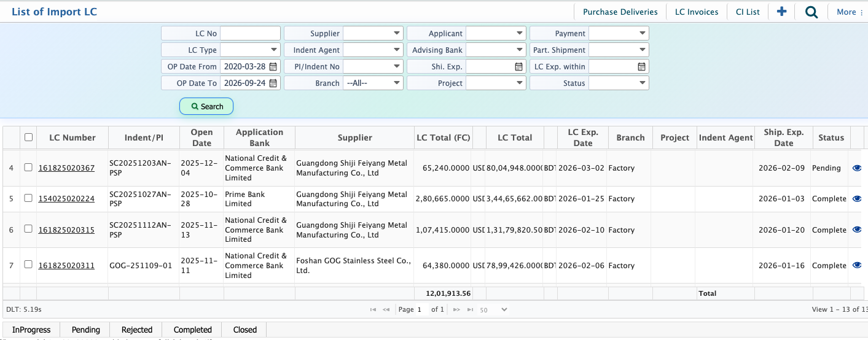Image resolution: width=868 pixels, height=340 pixels.
Task: Open the Supplier filter dropdown
Action: tap(373, 33)
